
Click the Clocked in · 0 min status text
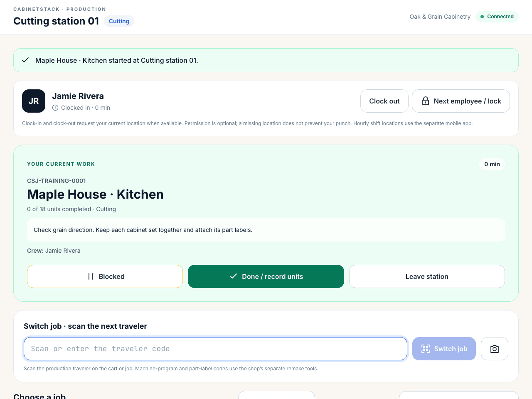pos(86,108)
